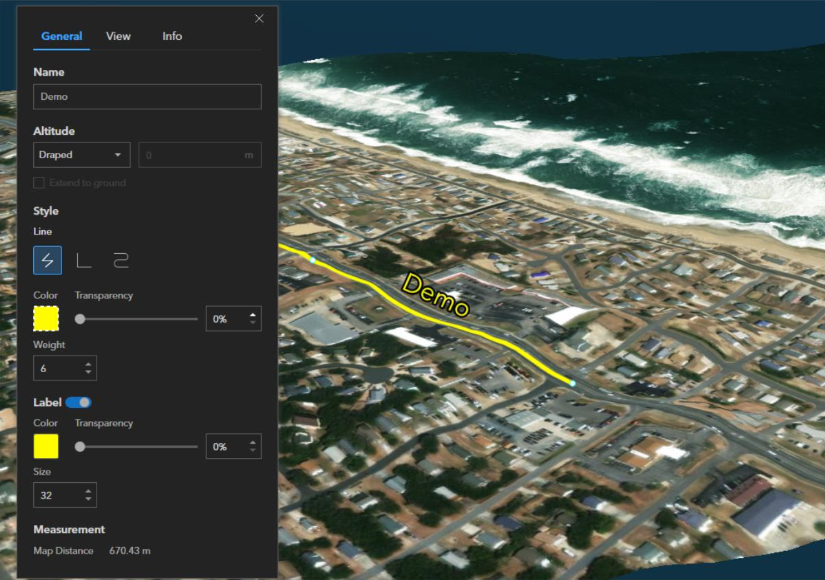Decrease label Size with down arrow
825x580 pixels.
pos(88,499)
